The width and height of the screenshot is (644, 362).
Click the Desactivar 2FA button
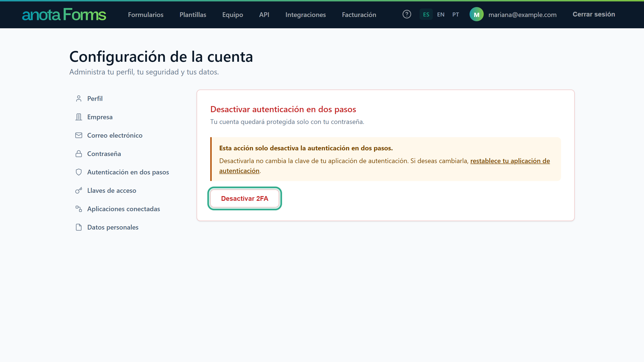[244, 198]
